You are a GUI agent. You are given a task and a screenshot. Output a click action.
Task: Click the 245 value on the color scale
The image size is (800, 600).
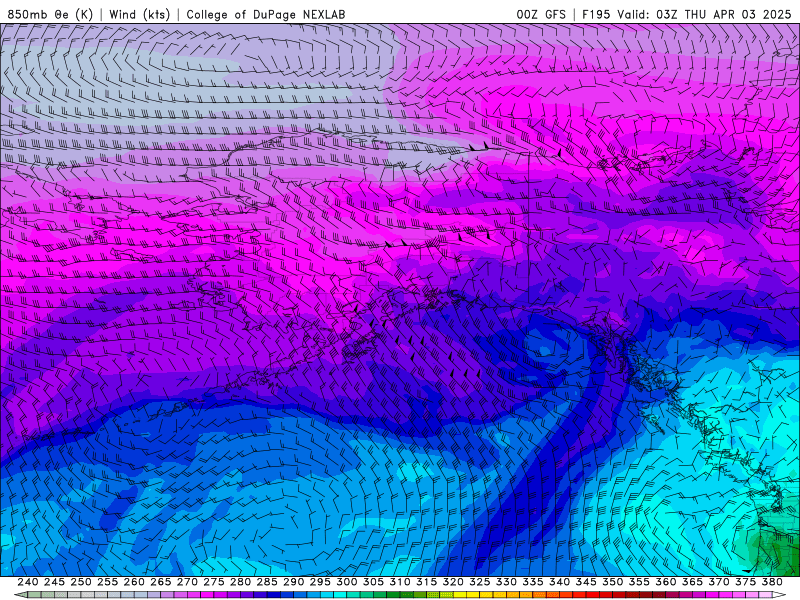tap(54, 582)
